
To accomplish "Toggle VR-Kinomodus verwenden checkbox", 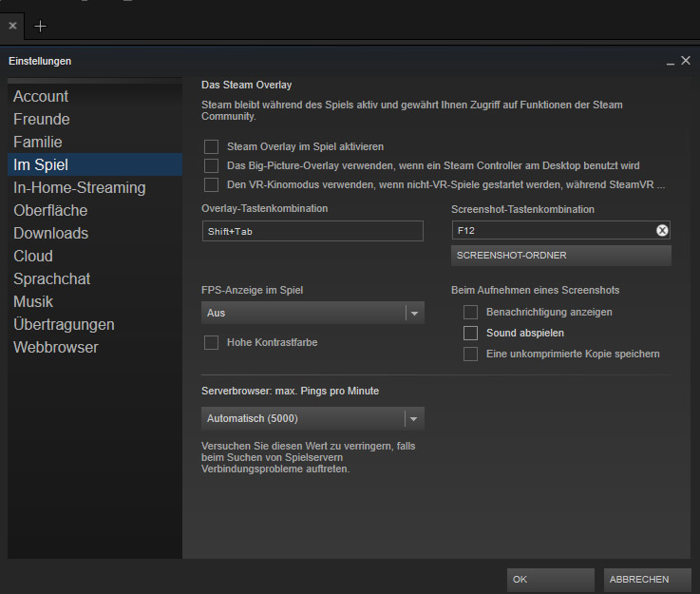I will [211, 185].
